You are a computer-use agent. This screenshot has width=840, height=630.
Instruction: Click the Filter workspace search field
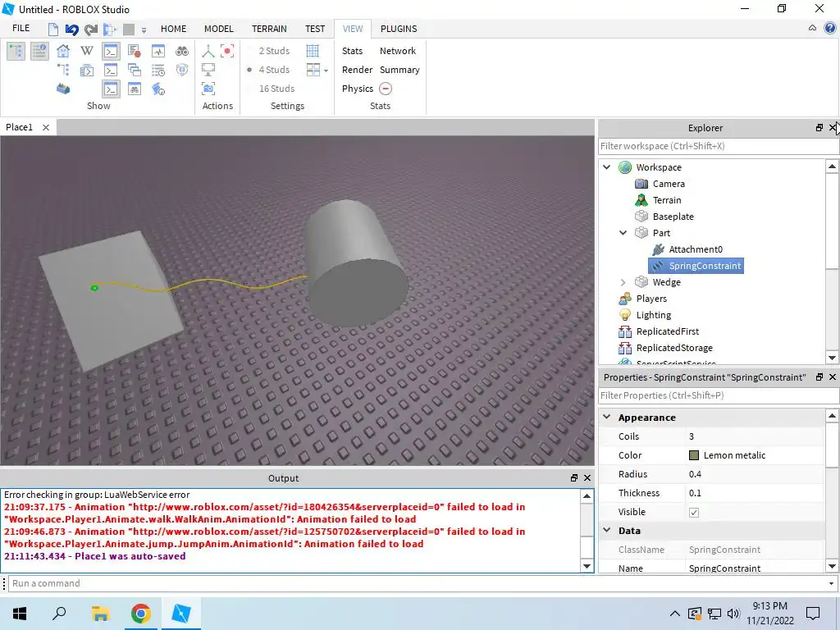(x=718, y=146)
